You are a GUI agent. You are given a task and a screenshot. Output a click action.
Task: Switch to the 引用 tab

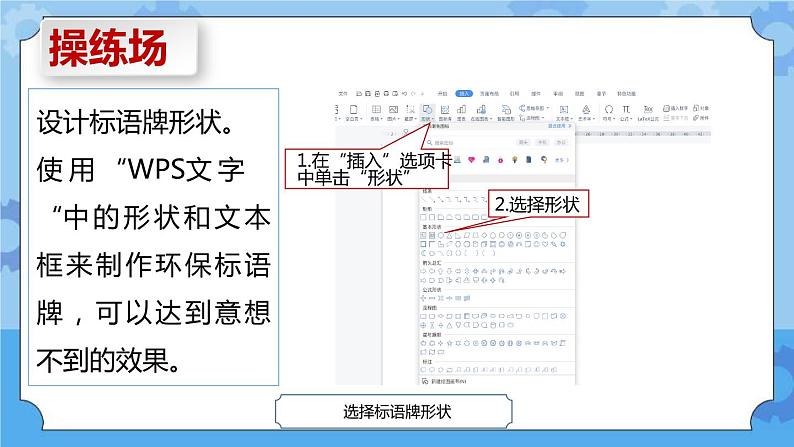pos(515,94)
